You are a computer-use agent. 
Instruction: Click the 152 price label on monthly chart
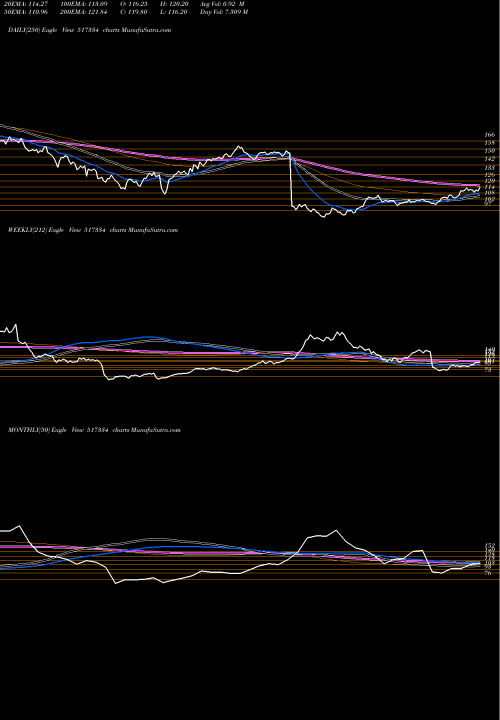(x=489, y=545)
